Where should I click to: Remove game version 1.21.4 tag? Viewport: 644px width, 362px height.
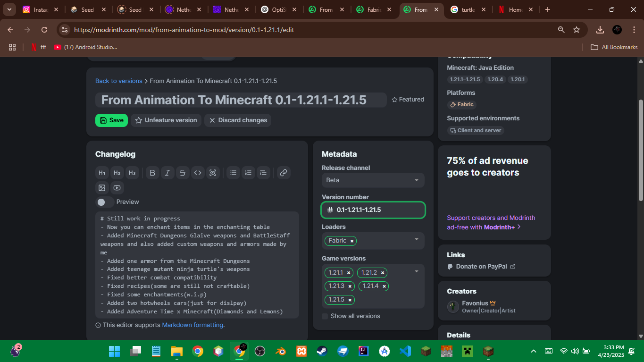(385, 286)
